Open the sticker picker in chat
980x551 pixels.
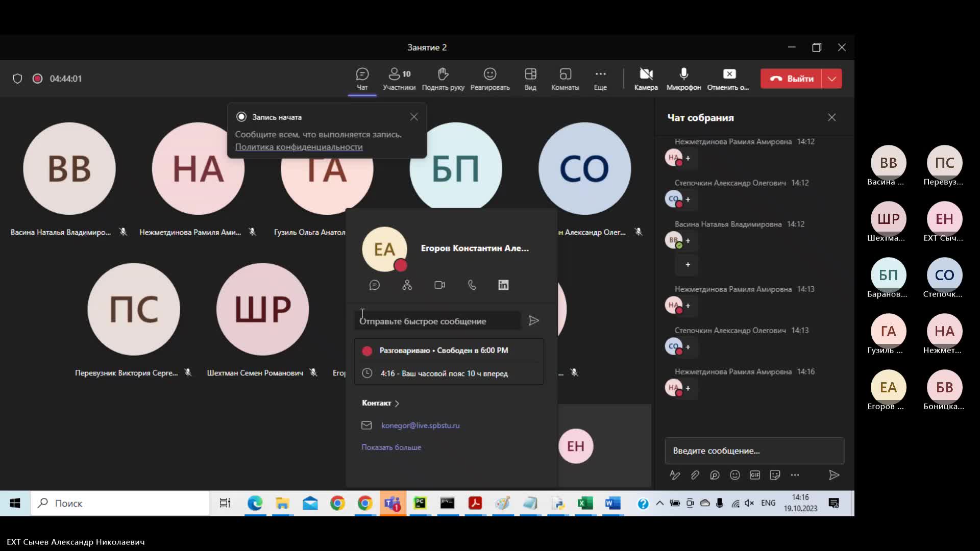(775, 475)
